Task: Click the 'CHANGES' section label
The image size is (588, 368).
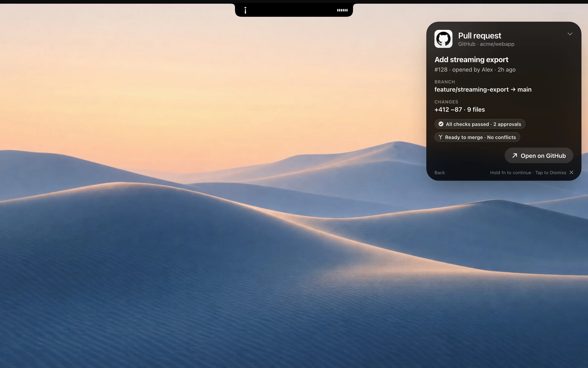Action: 446,102
